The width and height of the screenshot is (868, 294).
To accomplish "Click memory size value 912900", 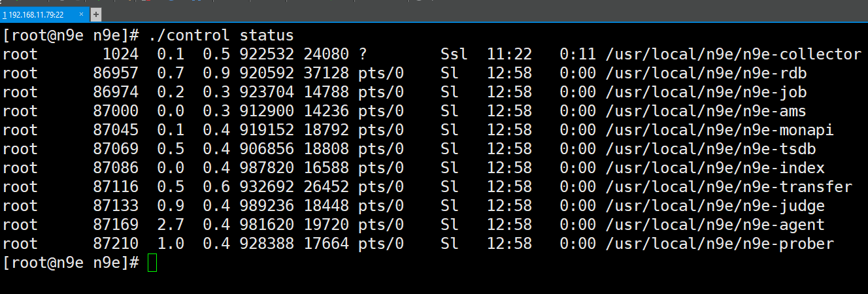I will pyautogui.click(x=267, y=111).
